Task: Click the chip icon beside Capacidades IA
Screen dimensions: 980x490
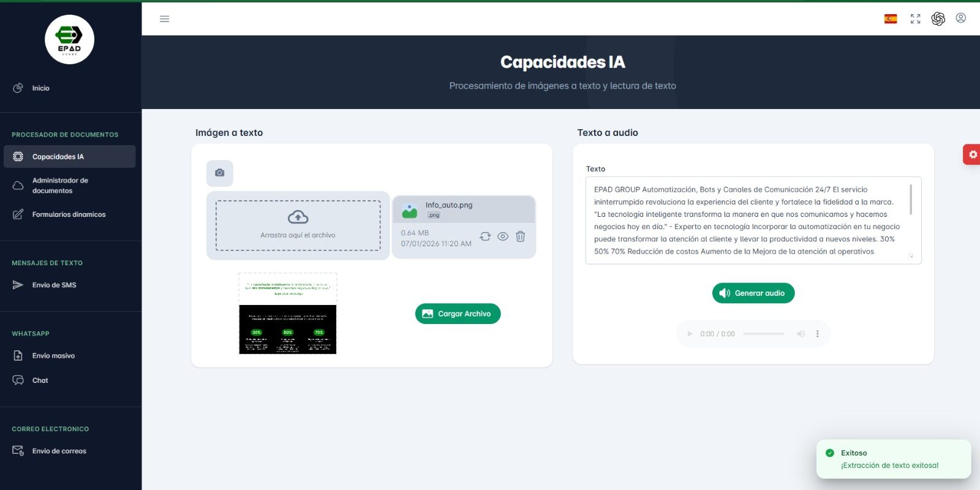Action: [x=18, y=157]
